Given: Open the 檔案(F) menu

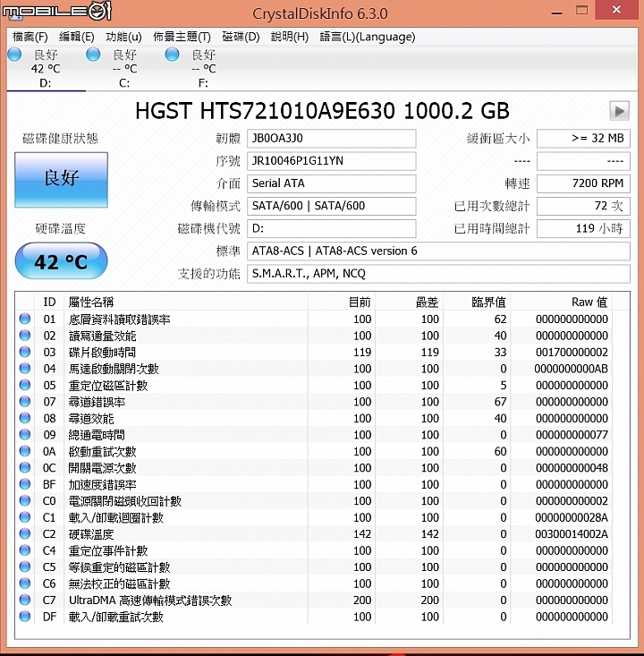Looking at the screenshot, I should click(30, 37).
